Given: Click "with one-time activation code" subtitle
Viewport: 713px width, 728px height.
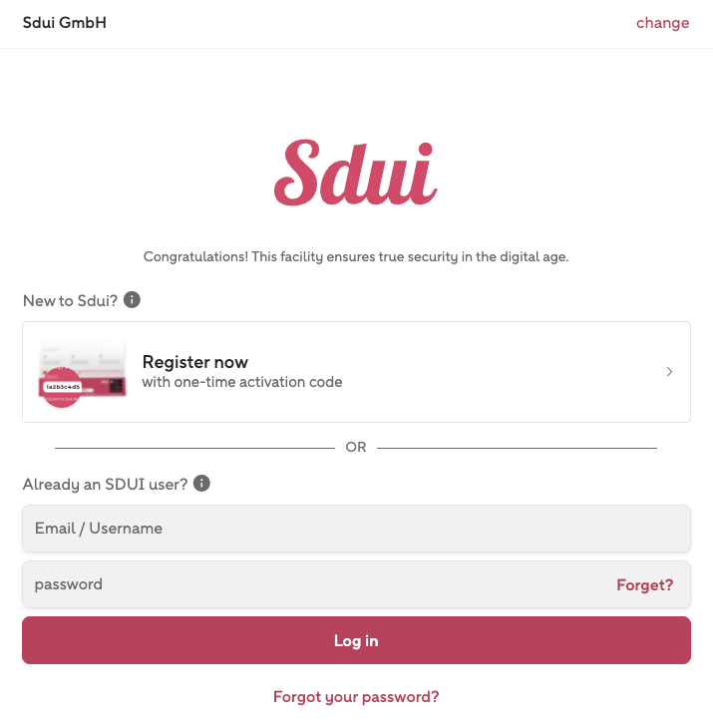Looking at the screenshot, I should pyautogui.click(x=242, y=382).
